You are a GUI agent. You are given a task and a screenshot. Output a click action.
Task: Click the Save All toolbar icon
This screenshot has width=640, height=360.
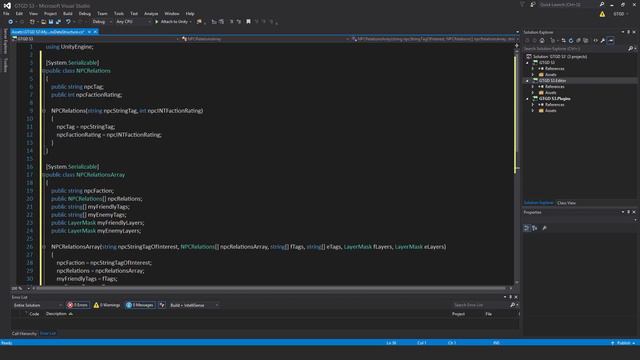tap(58, 22)
